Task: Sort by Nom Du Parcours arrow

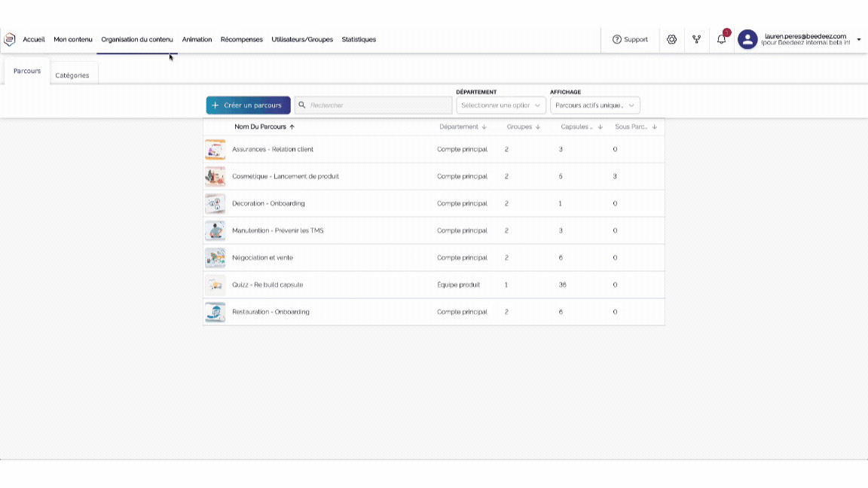Action: click(x=292, y=127)
